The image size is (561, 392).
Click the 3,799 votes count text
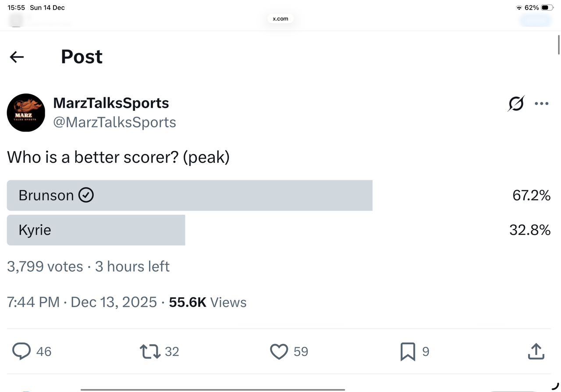[45, 267]
